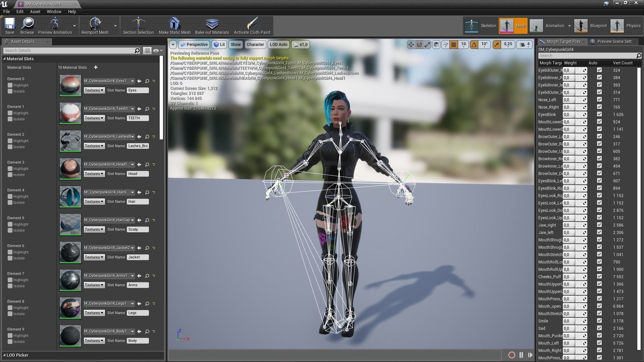644x362 pixels.
Task: Toggle grid snapping icon in viewport
Action: (454, 45)
